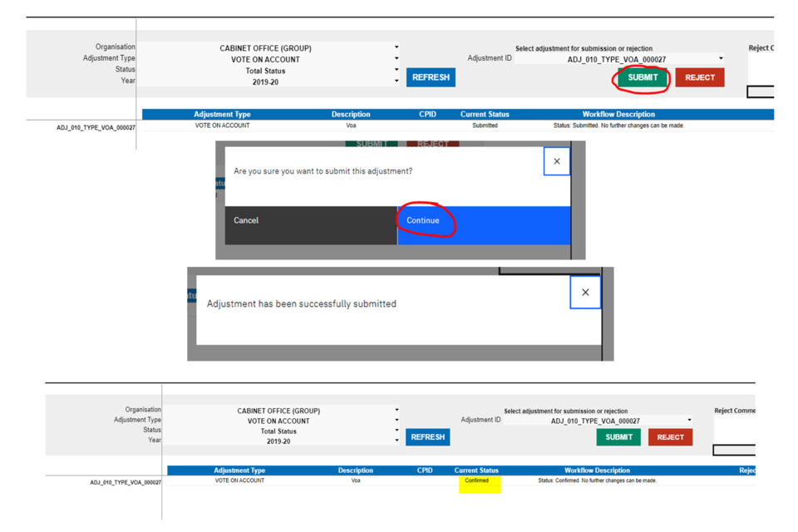Select the 'Submitted' status cell in upper table
This screenshot has width=798, height=532.
coord(485,126)
